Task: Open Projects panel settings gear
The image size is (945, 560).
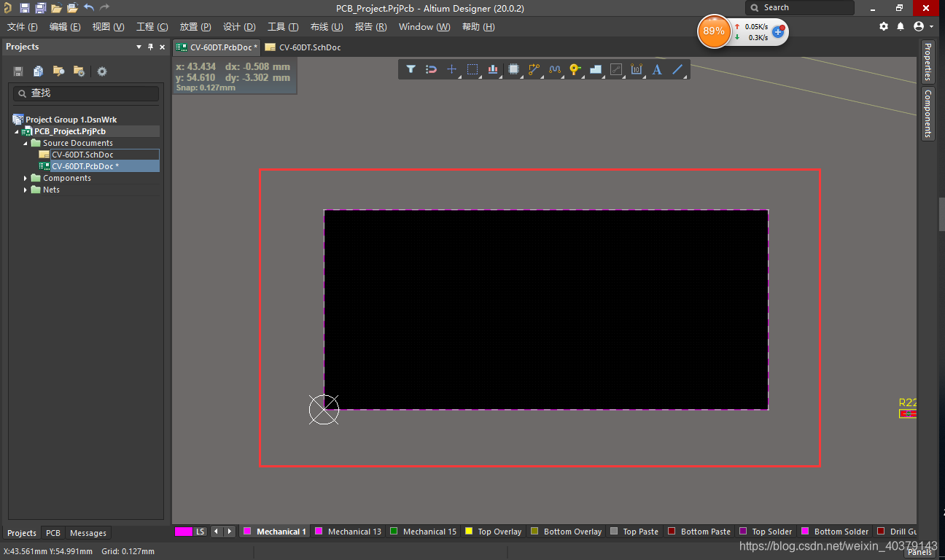Action: click(102, 71)
